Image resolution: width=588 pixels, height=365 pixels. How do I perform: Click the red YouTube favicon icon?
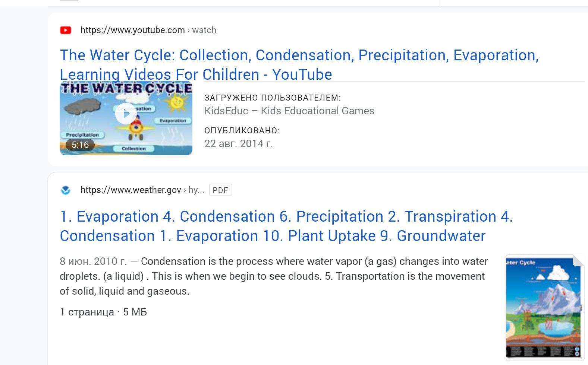pos(66,30)
